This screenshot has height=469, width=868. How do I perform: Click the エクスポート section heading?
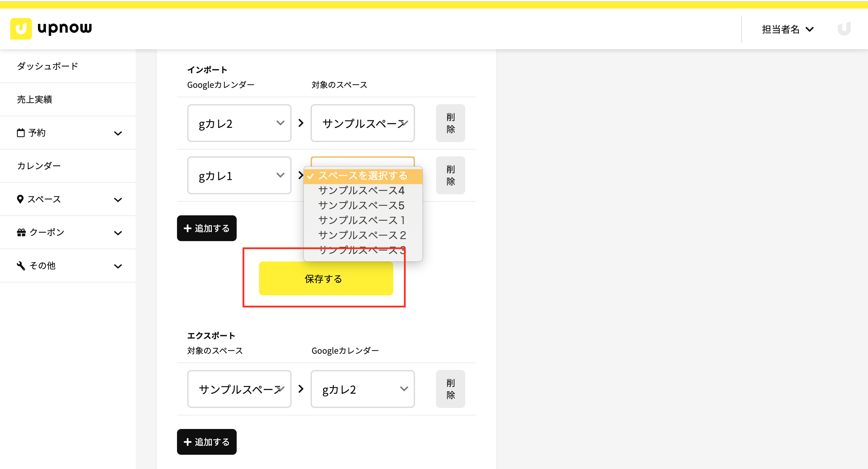pos(211,336)
